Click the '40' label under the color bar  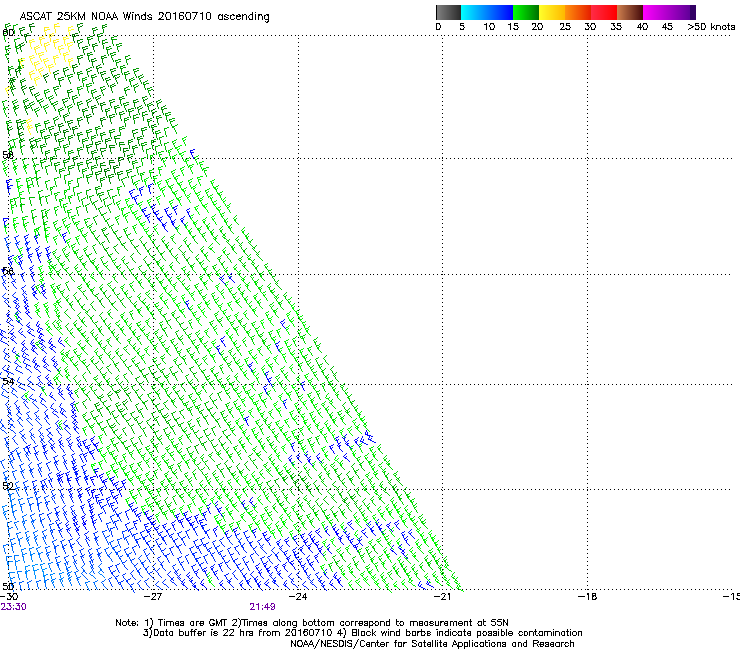click(642, 27)
